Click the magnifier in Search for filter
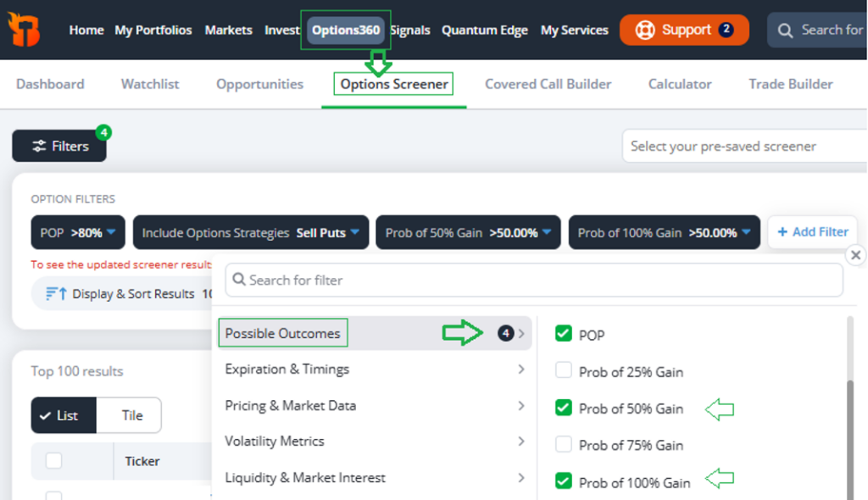Screen dimensions: 868x500 (x=239, y=279)
